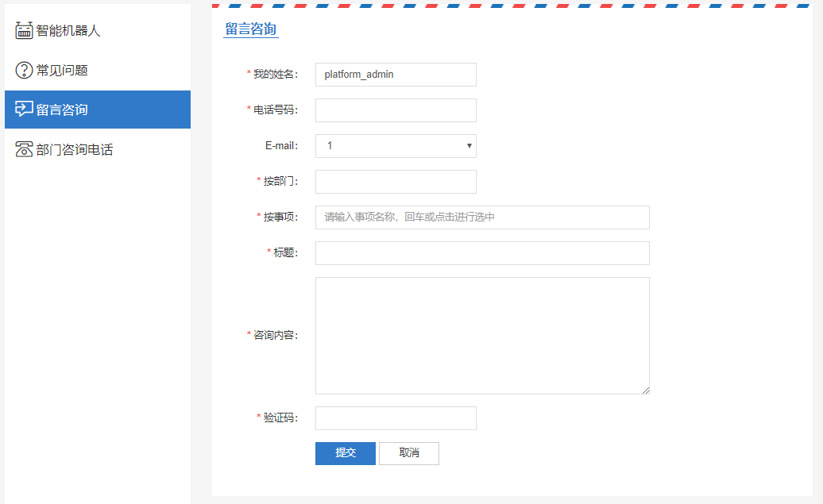Expand the E-mail dropdown showing 1
823x504 pixels.
[x=396, y=146]
